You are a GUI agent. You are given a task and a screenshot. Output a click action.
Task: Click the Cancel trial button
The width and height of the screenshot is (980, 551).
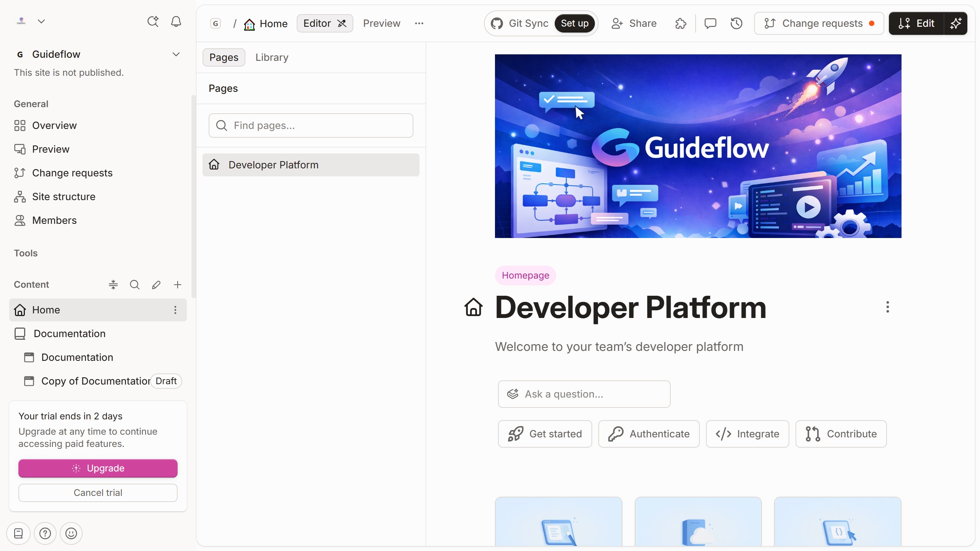point(98,493)
